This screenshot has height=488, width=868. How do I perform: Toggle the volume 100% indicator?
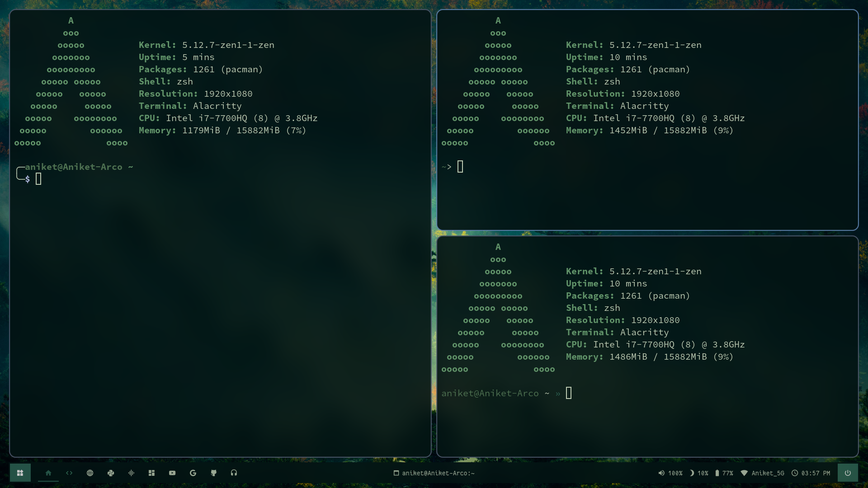click(670, 473)
